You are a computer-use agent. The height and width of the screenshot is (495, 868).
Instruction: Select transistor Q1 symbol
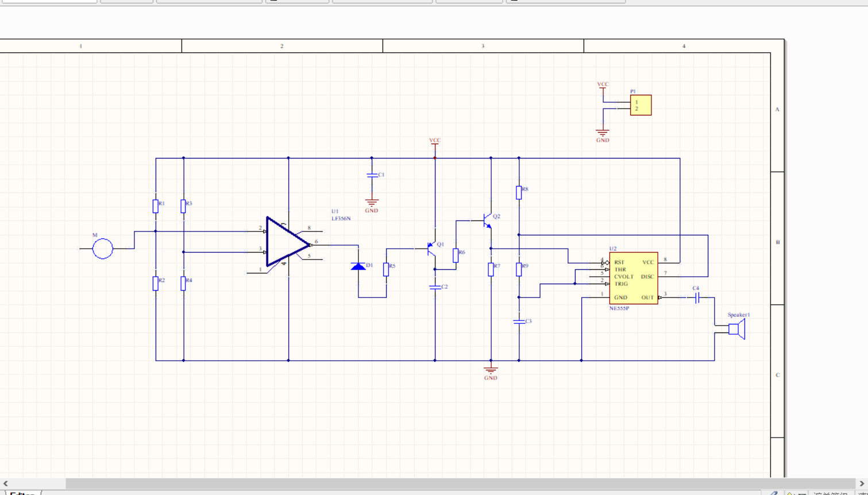coord(431,249)
